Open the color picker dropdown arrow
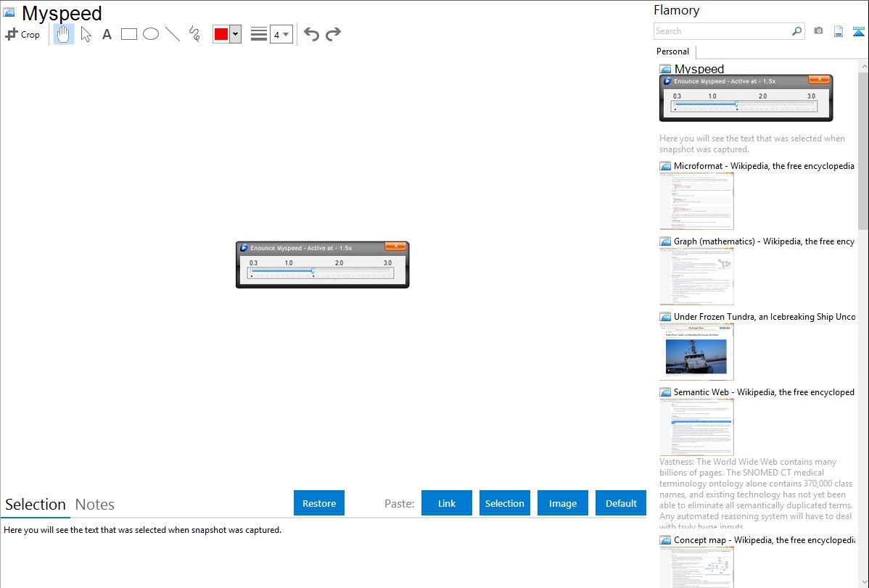Viewport: 869px width, 588px height. [236, 34]
